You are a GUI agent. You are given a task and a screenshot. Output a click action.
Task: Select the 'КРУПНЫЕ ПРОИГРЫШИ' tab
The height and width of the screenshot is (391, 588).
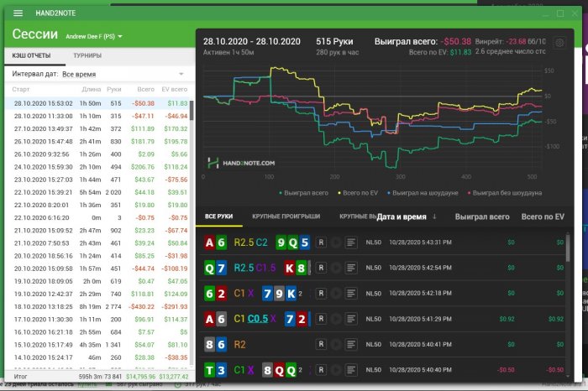click(x=286, y=216)
